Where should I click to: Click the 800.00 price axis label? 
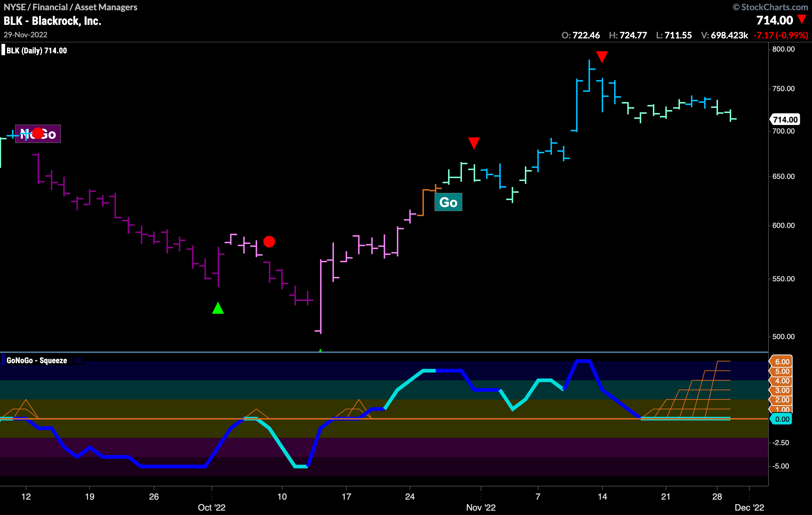783,49
